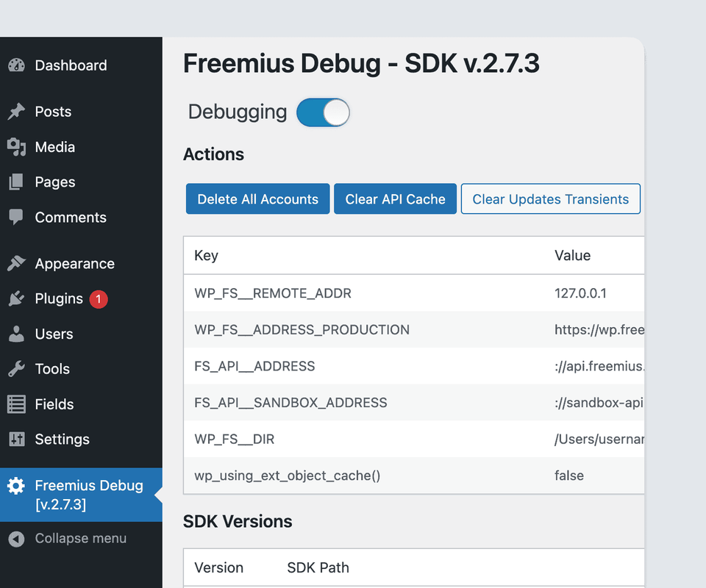The image size is (706, 588).
Task: Click the Dashboard gauge icon
Action: [16, 65]
